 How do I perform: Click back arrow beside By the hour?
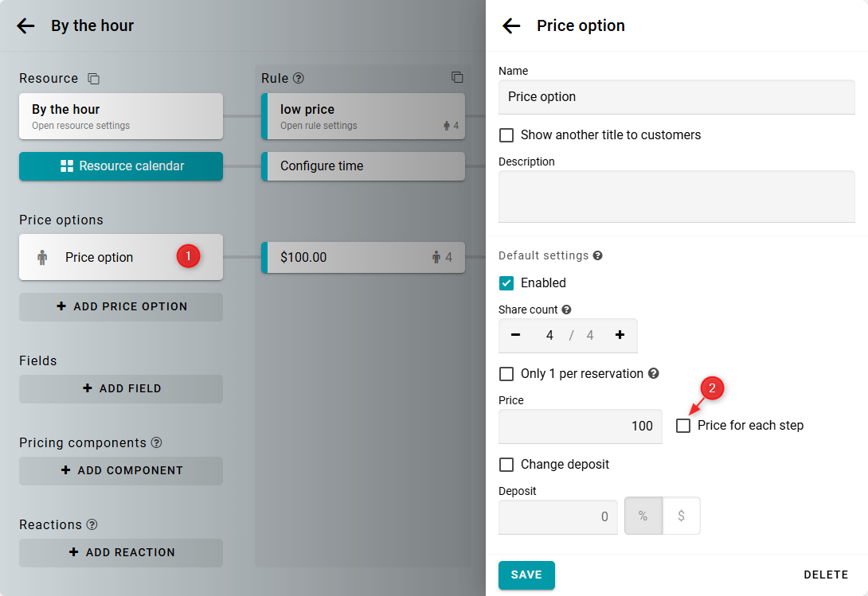(x=25, y=25)
